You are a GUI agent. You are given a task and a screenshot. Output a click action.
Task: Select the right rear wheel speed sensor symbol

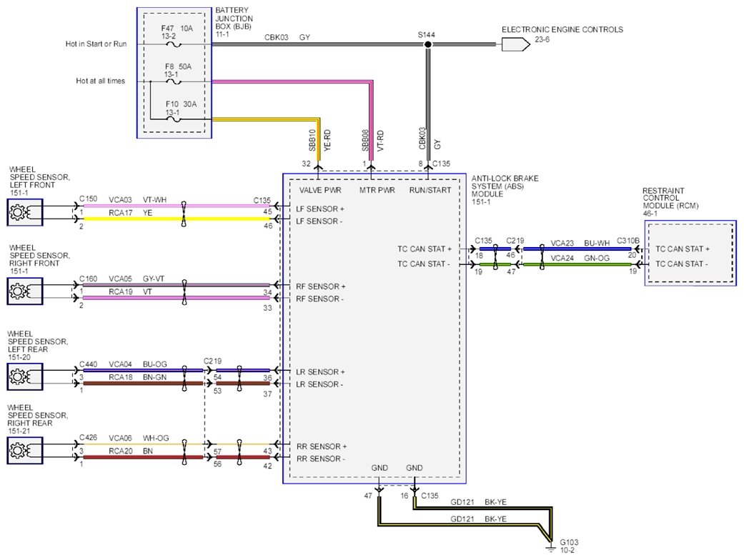25,451
